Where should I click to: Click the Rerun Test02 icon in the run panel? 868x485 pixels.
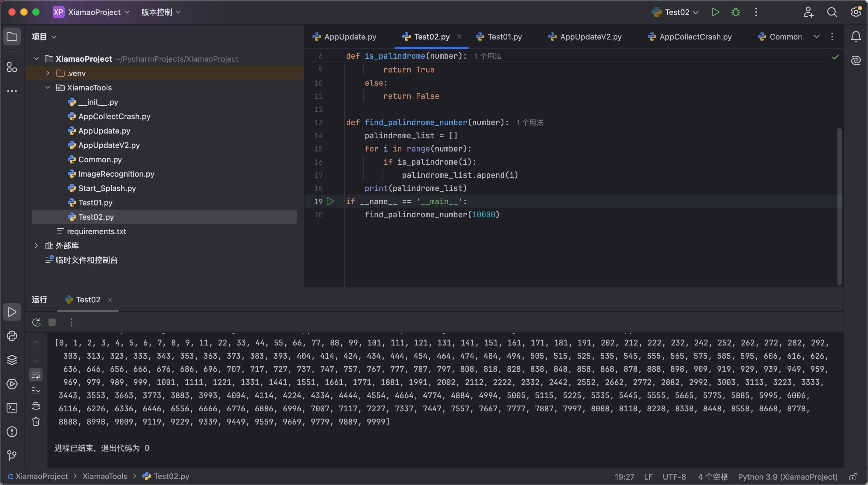tap(36, 322)
